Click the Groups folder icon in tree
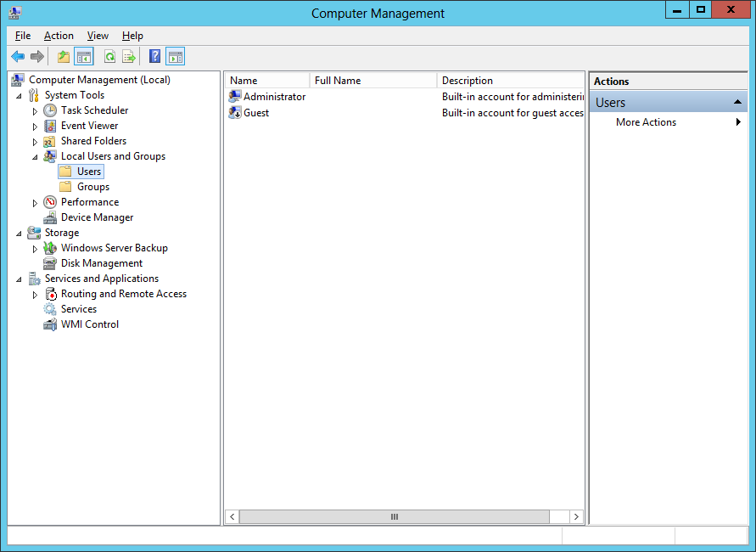Screen dimensions: 756x552 tap(65, 187)
